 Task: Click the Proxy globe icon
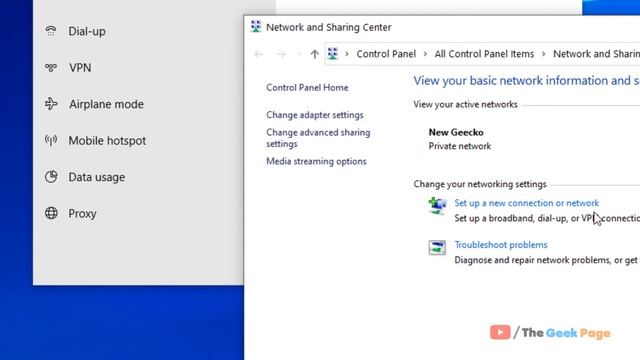click(51, 213)
